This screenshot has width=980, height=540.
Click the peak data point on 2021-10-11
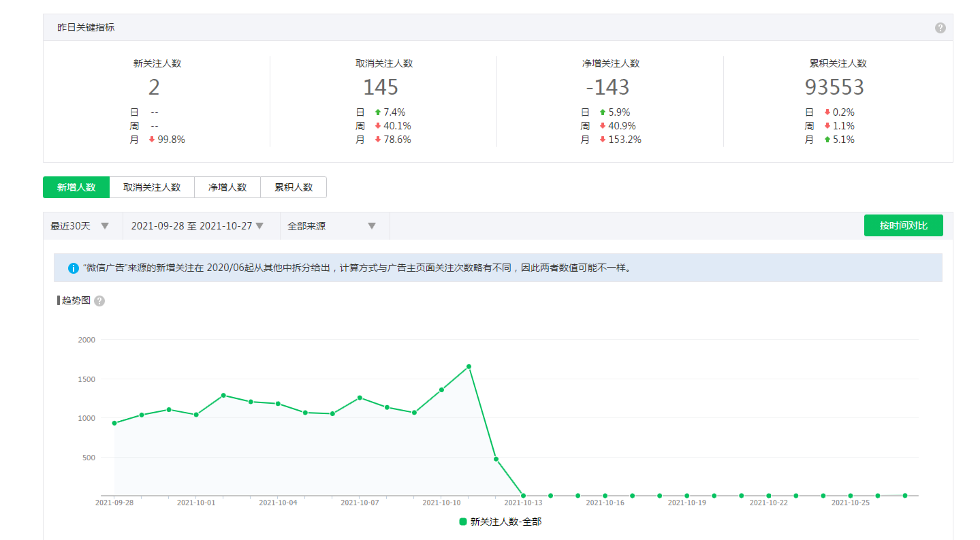pos(469,366)
